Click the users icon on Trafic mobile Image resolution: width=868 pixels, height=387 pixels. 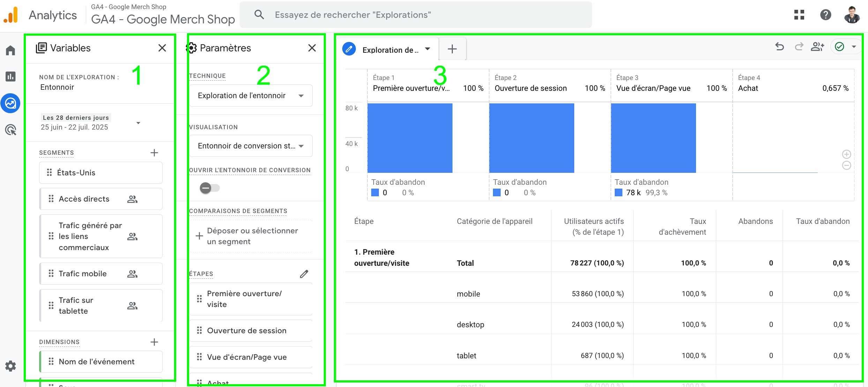[x=132, y=274]
